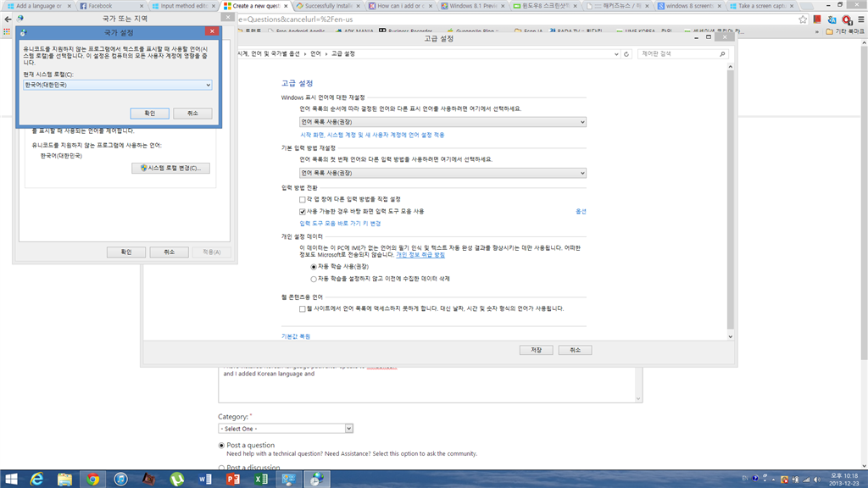
Task: Show hidden bookmarks overflow chevron
Action: click(x=816, y=31)
